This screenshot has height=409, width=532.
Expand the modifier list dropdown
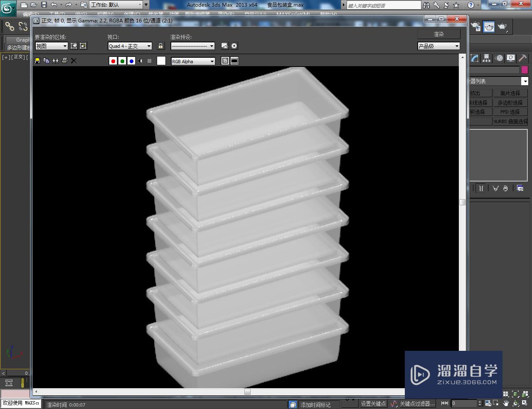pos(525,81)
